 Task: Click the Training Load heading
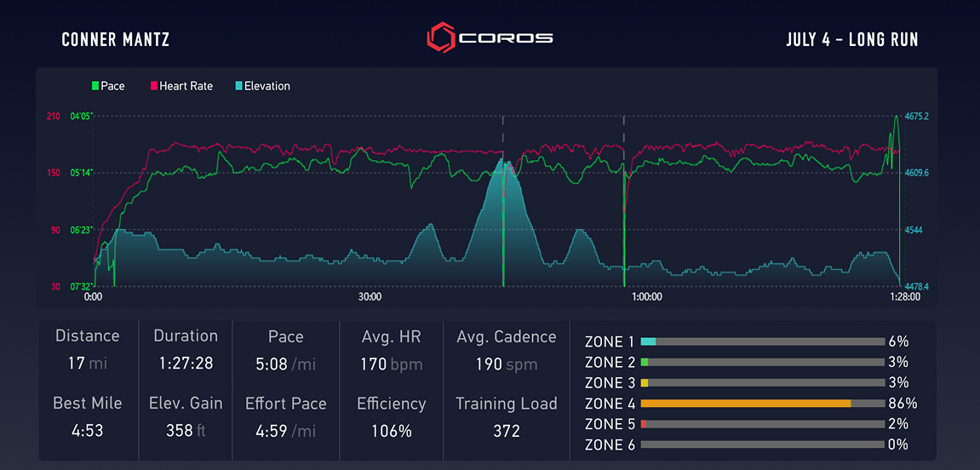[507, 404]
